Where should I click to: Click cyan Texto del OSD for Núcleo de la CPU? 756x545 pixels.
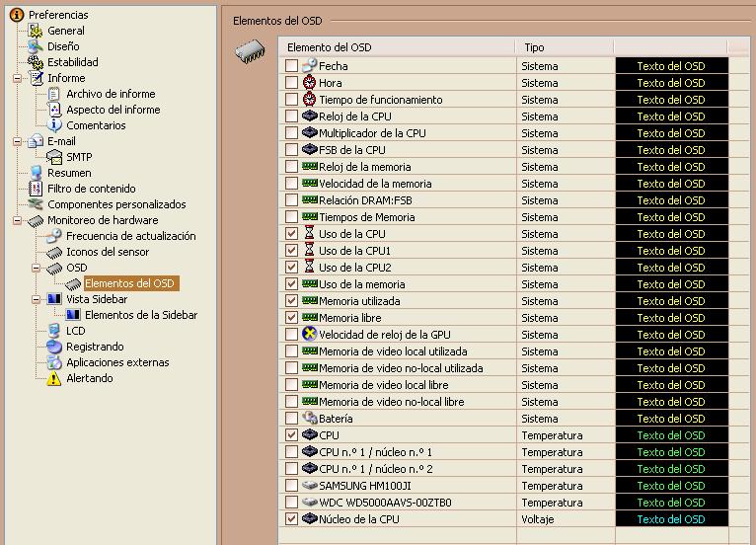(672, 519)
